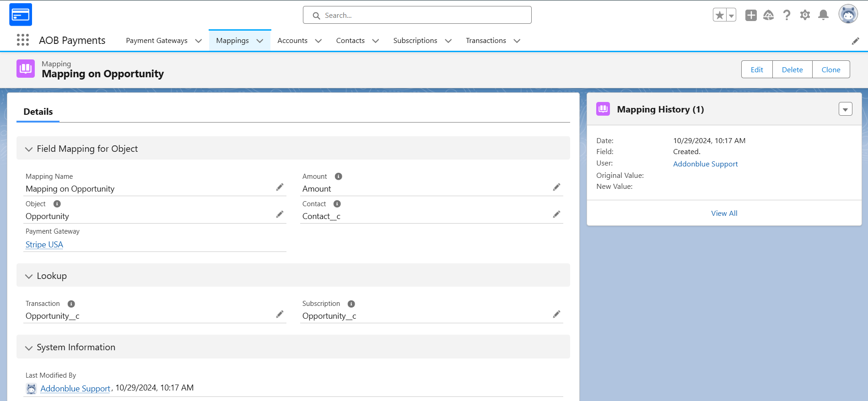Show info tooltip for Subscription field
Screen dimensions: 868x401
click(351, 304)
